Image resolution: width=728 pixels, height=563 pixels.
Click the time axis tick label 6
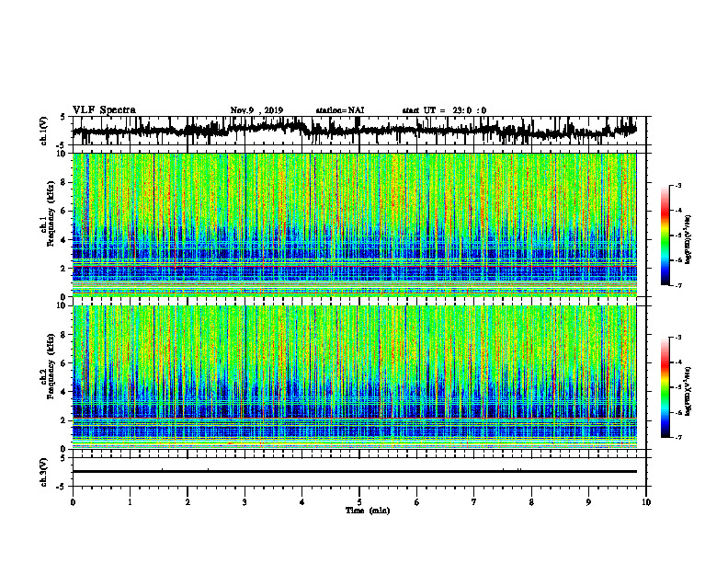pyautogui.click(x=417, y=502)
